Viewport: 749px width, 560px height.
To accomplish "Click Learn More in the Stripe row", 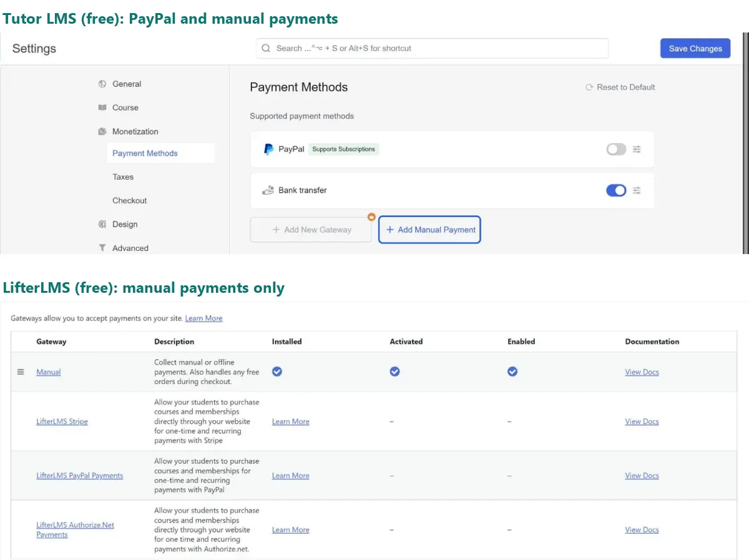I will [291, 421].
